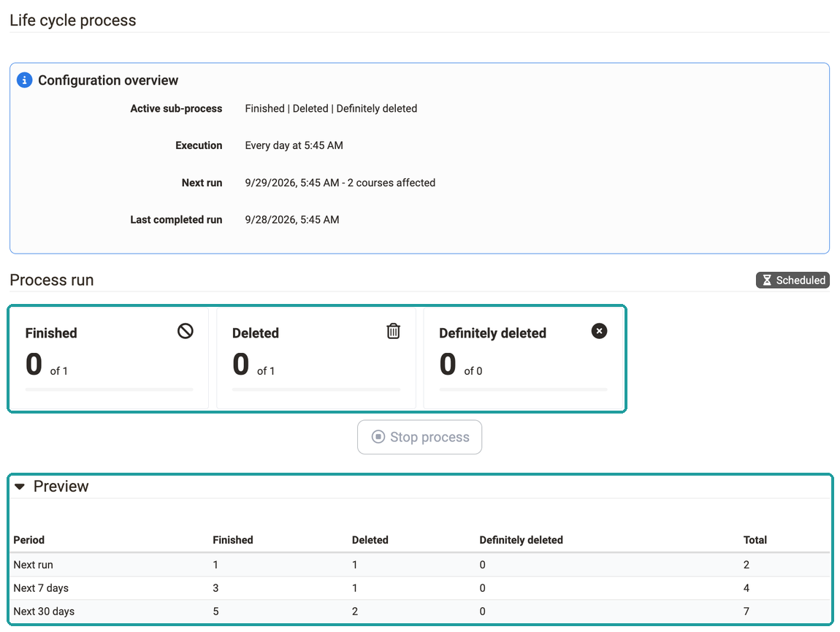This screenshot has width=840, height=632.
Task: Click the blue info icon beside Configuration overview
Action: pyautogui.click(x=25, y=80)
